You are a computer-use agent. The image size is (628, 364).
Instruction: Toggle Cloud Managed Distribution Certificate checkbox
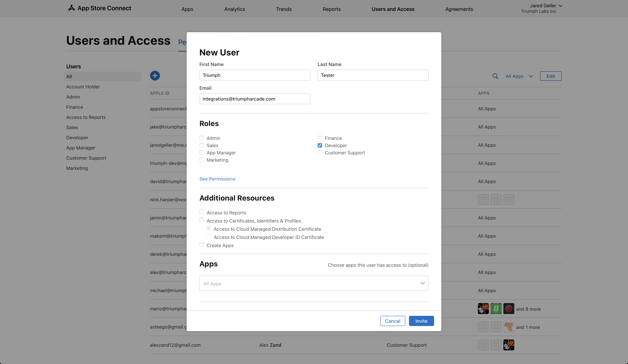tap(209, 228)
